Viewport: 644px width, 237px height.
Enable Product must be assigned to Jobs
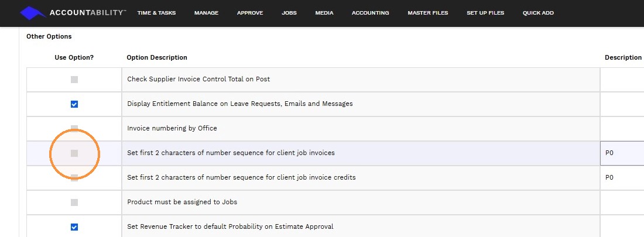[74, 202]
